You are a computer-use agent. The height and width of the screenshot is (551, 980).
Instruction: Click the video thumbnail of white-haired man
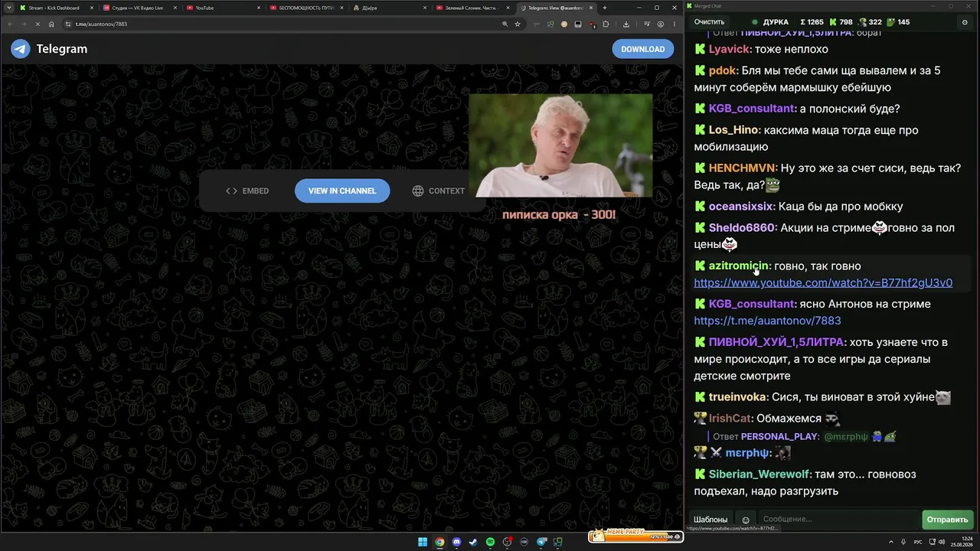560,145
